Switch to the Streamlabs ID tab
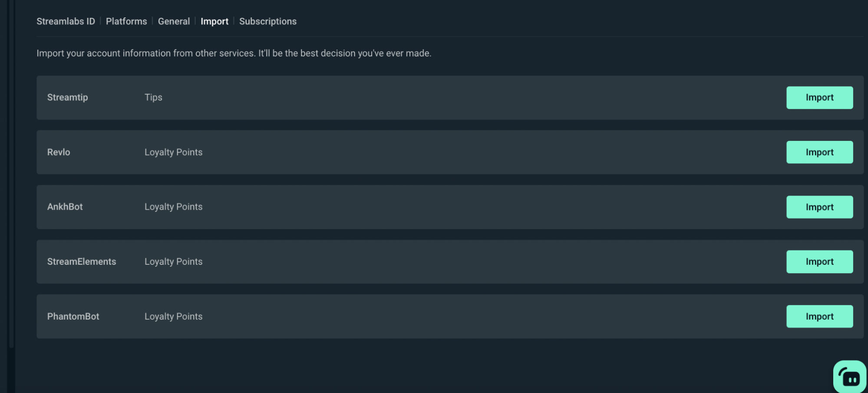This screenshot has width=868, height=393. coord(66,21)
